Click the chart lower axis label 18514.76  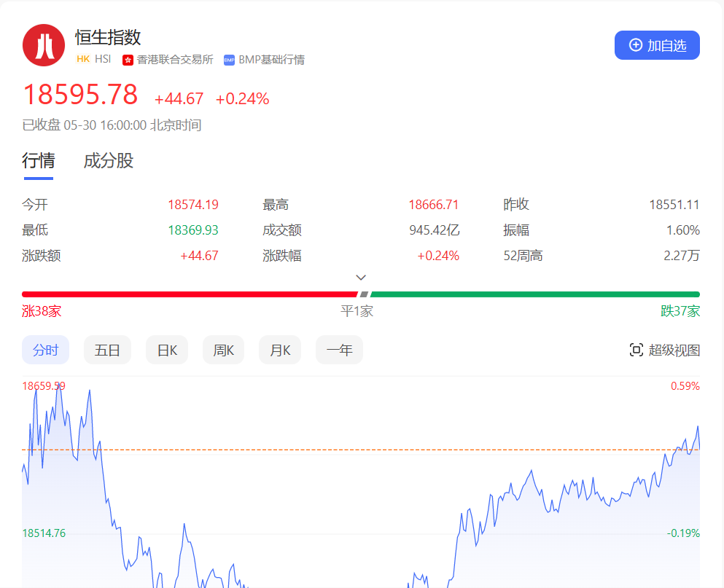(x=44, y=533)
